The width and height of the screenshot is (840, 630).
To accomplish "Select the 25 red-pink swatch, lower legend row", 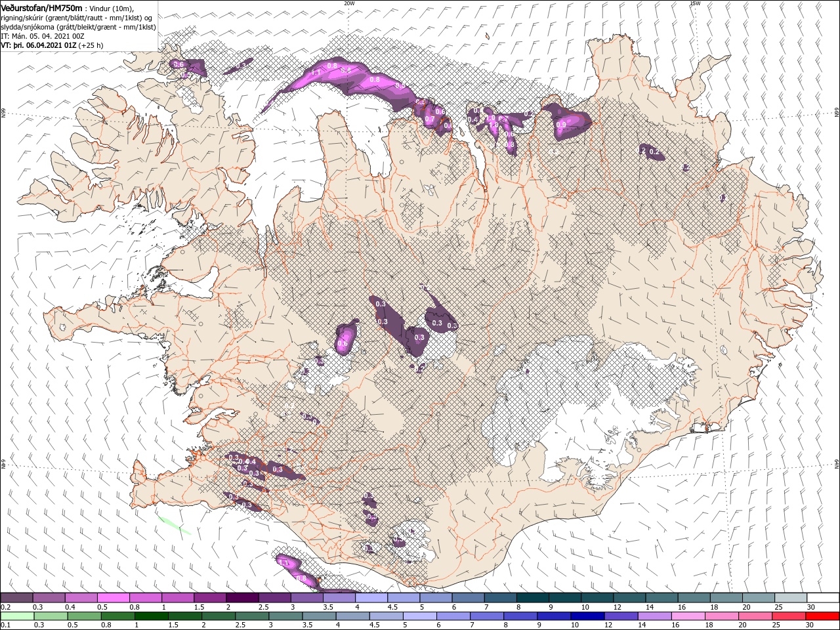I will tap(789, 616).
